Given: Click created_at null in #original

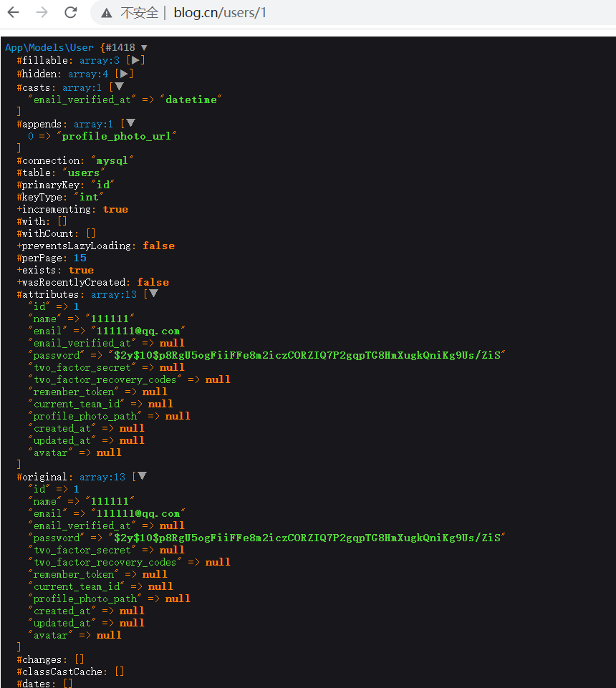Looking at the screenshot, I should click(132, 611).
